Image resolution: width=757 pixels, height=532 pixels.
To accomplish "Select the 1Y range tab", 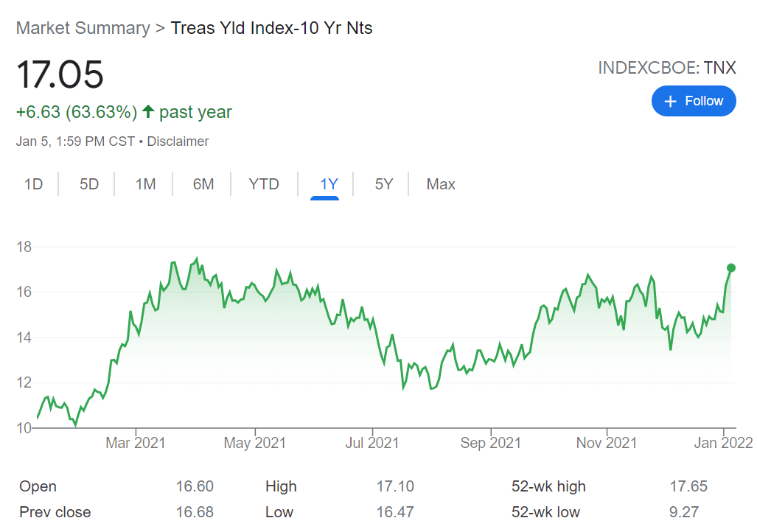I will coord(329,184).
